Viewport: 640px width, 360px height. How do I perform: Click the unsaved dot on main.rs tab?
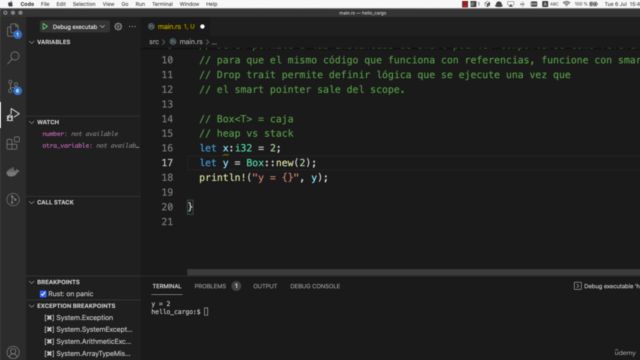pyautogui.click(x=202, y=27)
